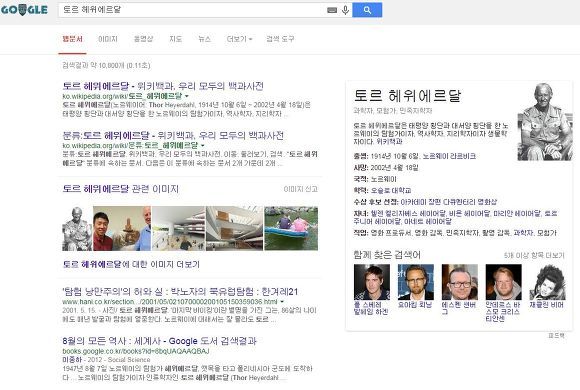Open the blue rowboat image thumbnail
Viewport: 580px width, 390px height.
[291, 229]
